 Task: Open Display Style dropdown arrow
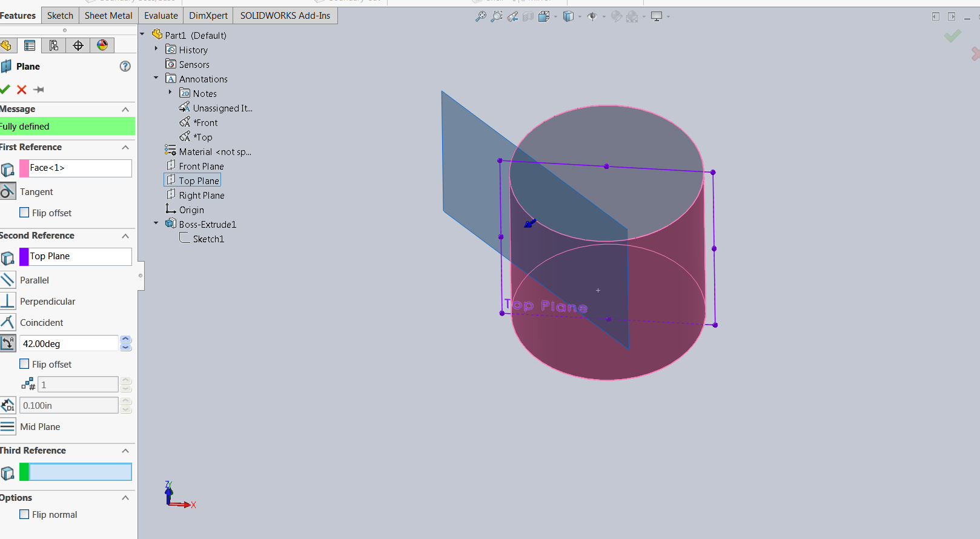pyautogui.click(x=580, y=16)
